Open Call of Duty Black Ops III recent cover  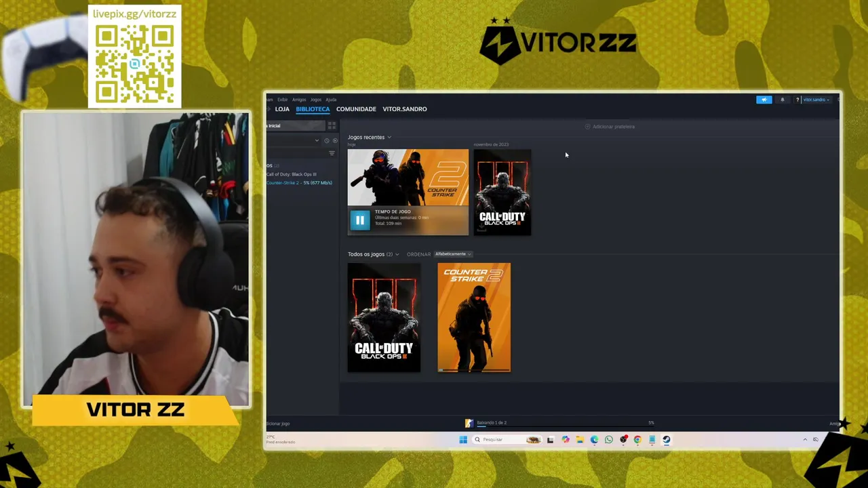[502, 192]
